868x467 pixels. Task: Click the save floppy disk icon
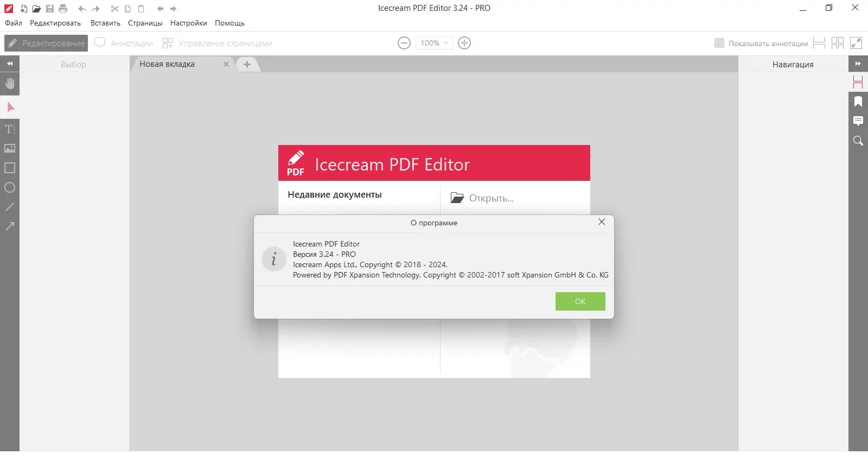click(50, 9)
